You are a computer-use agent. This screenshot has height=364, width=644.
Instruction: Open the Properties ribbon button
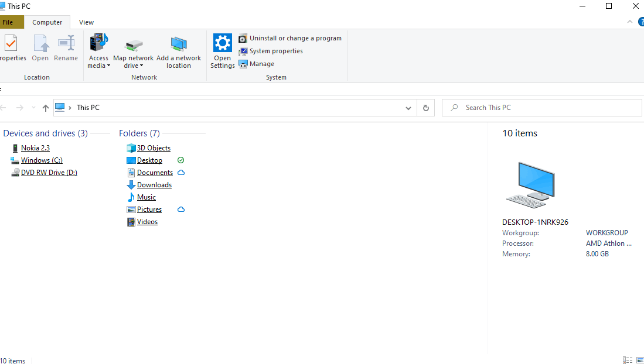(x=12, y=49)
